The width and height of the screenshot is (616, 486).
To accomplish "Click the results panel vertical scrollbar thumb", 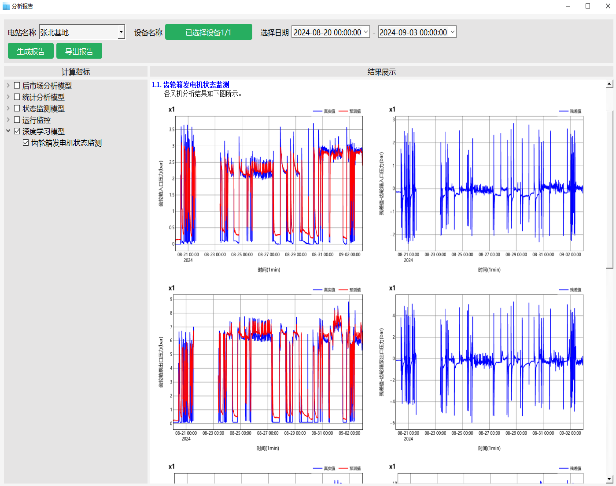I will (610, 180).
